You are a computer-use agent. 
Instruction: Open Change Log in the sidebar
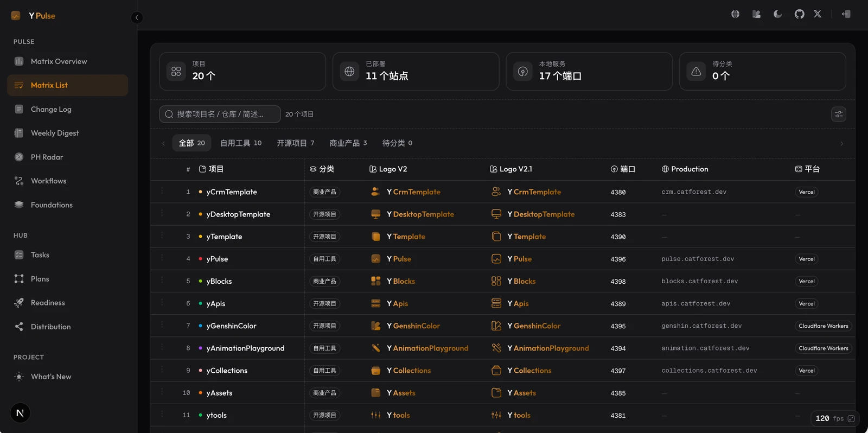click(x=68, y=109)
